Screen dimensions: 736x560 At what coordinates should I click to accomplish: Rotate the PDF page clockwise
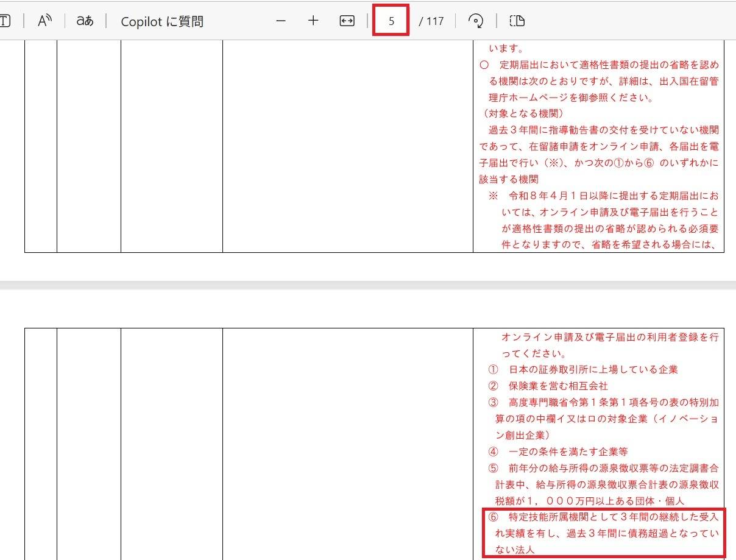[x=475, y=21]
